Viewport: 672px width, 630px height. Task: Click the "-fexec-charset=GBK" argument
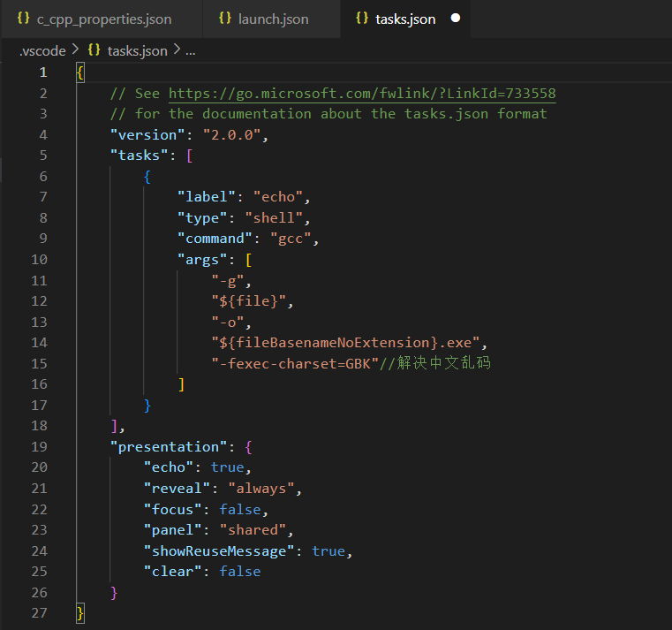point(295,364)
